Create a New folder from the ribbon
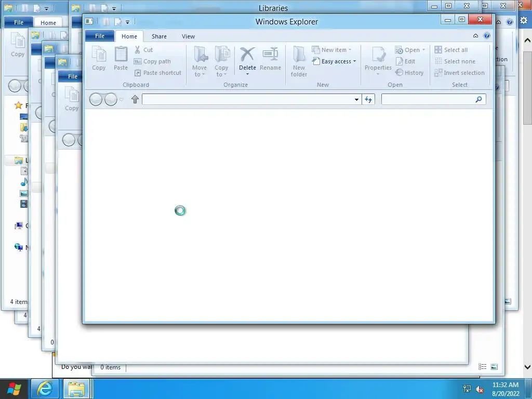Viewport: 532px width, 399px height. click(x=299, y=61)
